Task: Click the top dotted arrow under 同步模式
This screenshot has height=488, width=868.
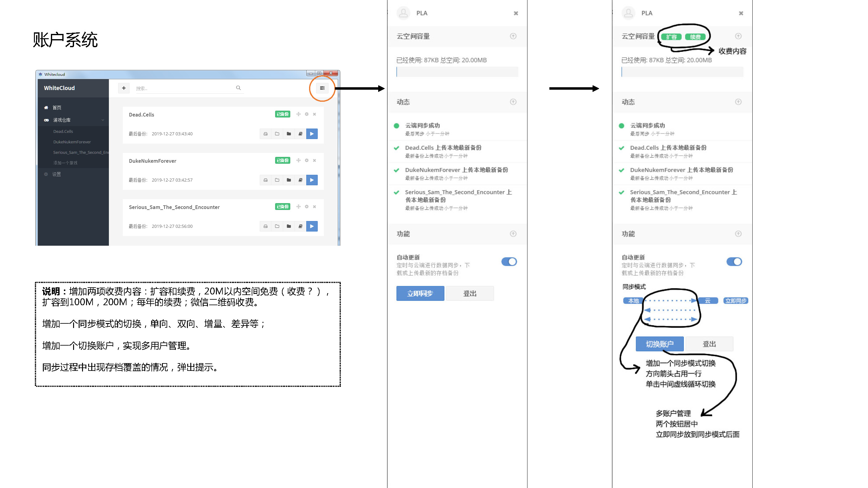Action: coord(671,300)
